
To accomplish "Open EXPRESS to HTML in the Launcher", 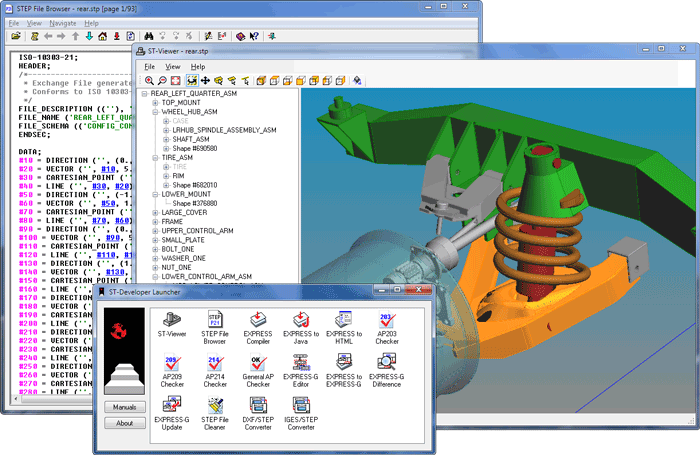I will click(344, 327).
